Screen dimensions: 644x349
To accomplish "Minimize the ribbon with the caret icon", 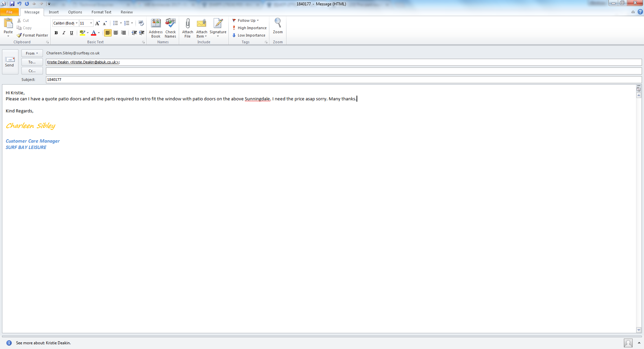I will 633,12.
